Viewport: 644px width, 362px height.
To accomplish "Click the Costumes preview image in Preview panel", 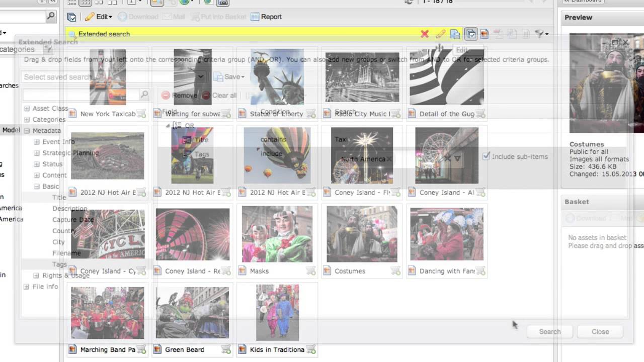I will click(x=607, y=83).
